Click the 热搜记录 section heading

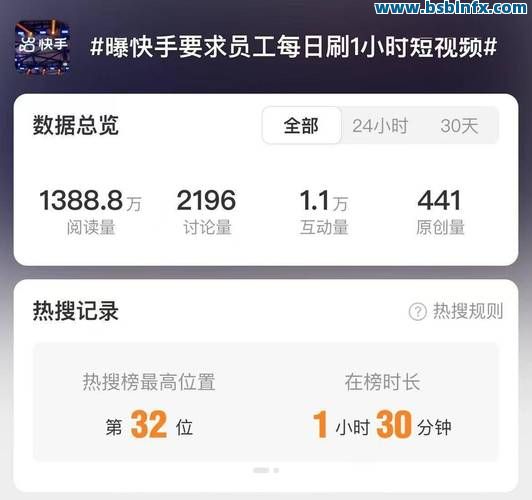click(76, 311)
